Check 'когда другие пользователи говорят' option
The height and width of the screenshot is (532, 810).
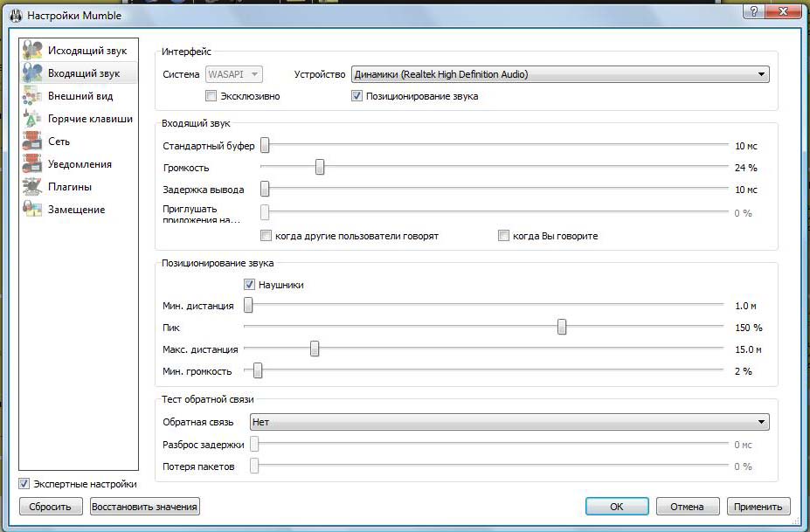(267, 236)
